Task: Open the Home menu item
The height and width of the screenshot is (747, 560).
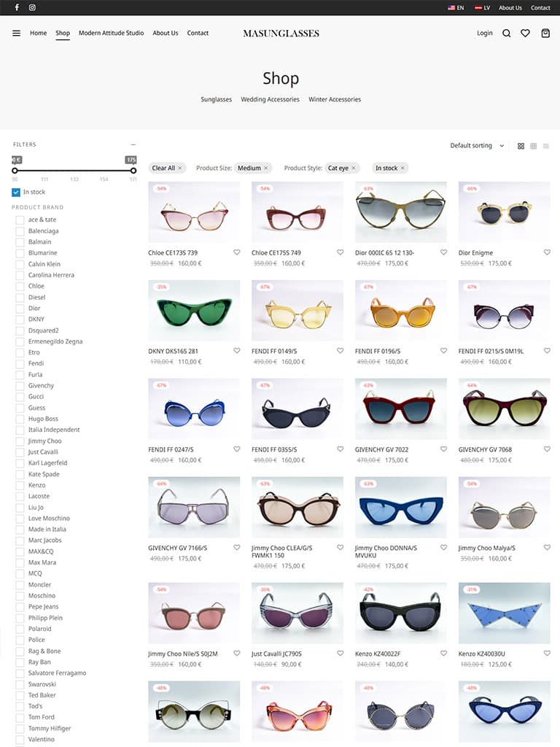Action: [38, 33]
